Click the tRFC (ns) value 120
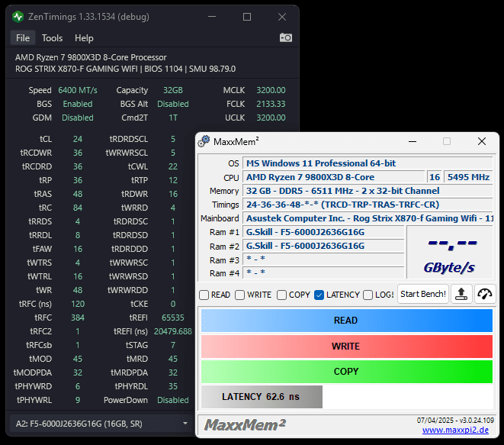This screenshot has width=504, height=445. pyautogui.click(x=78, y=304)
